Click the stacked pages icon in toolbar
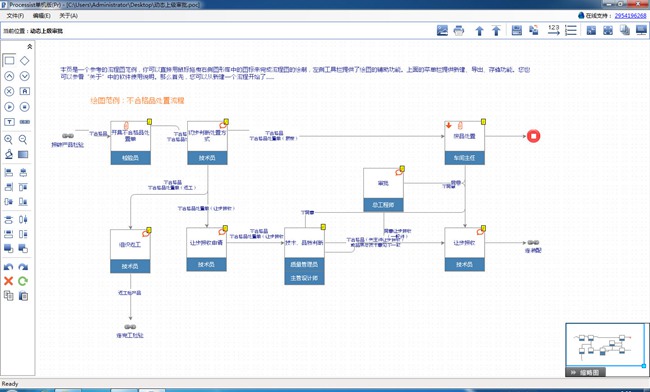The height and width of the screenshot is (392, 650). 625,30
